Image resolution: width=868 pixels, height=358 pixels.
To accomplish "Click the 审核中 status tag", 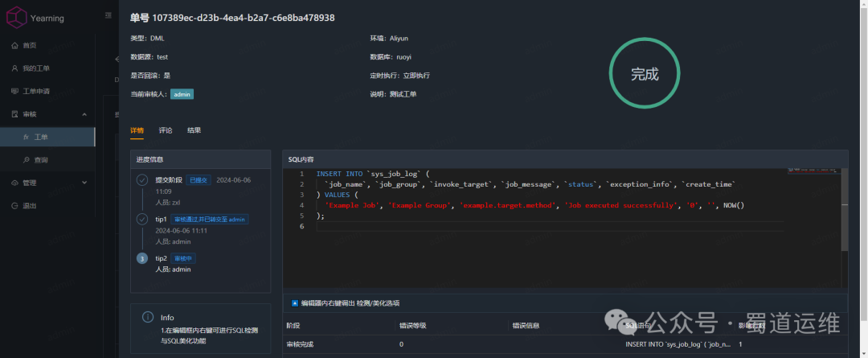I will pyautogui.click(x=183, y=258).
